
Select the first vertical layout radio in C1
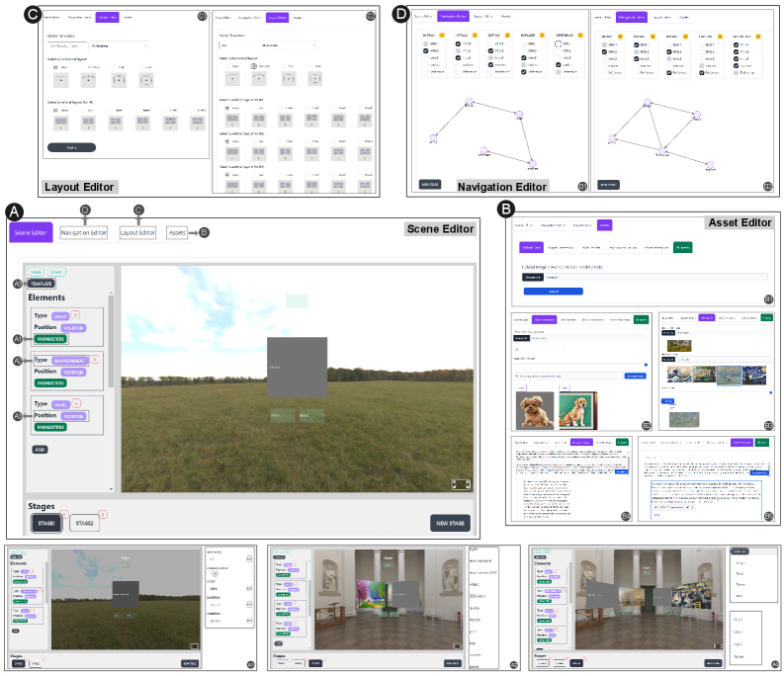pyautogui.click(x=55, y=110)
